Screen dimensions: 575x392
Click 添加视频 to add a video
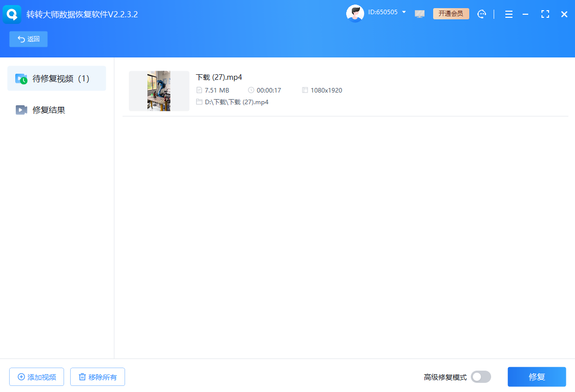click(x=37, y=377)
